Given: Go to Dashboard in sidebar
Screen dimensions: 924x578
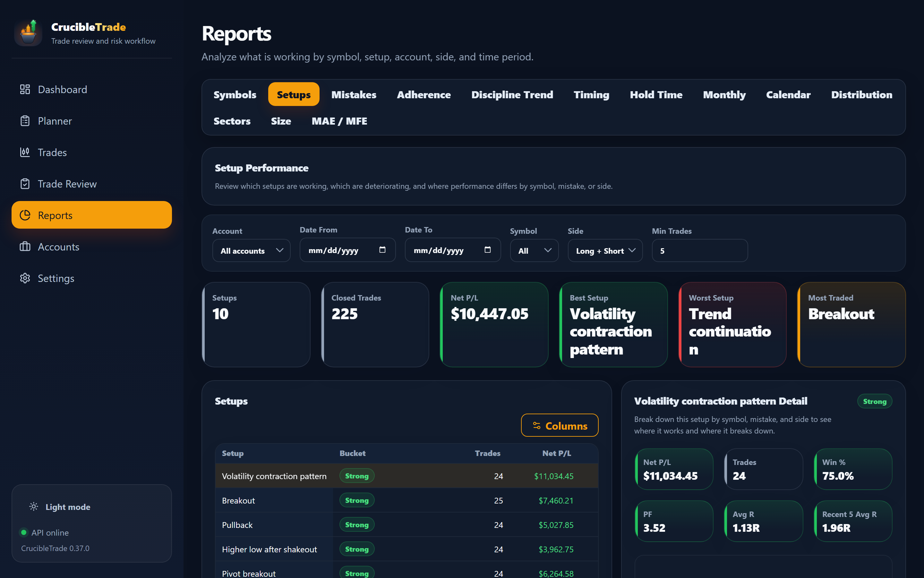Looking at the screenshot, I should 92,90.
